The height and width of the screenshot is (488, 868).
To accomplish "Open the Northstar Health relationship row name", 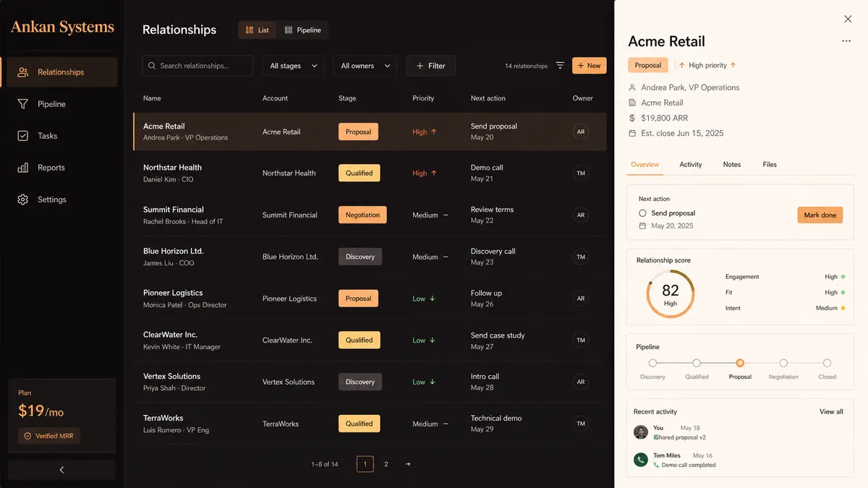I will tap(172, 168).
